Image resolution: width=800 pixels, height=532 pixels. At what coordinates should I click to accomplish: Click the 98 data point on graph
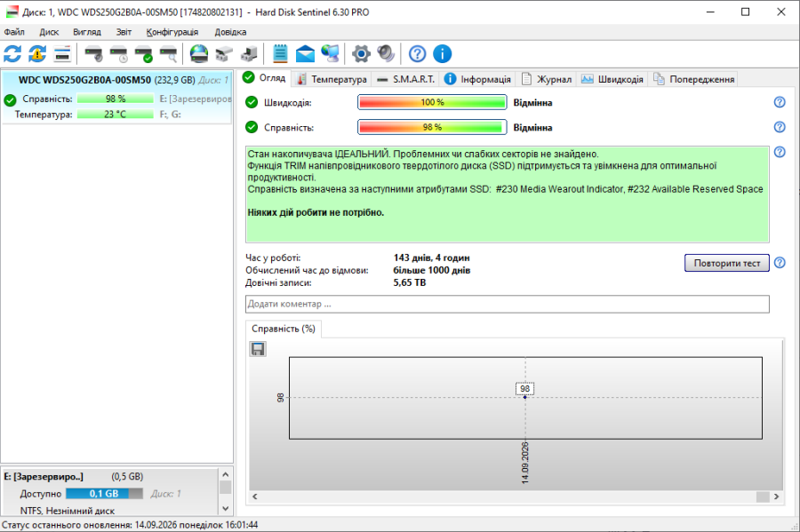pyautogui.click(x=525, y=397)
